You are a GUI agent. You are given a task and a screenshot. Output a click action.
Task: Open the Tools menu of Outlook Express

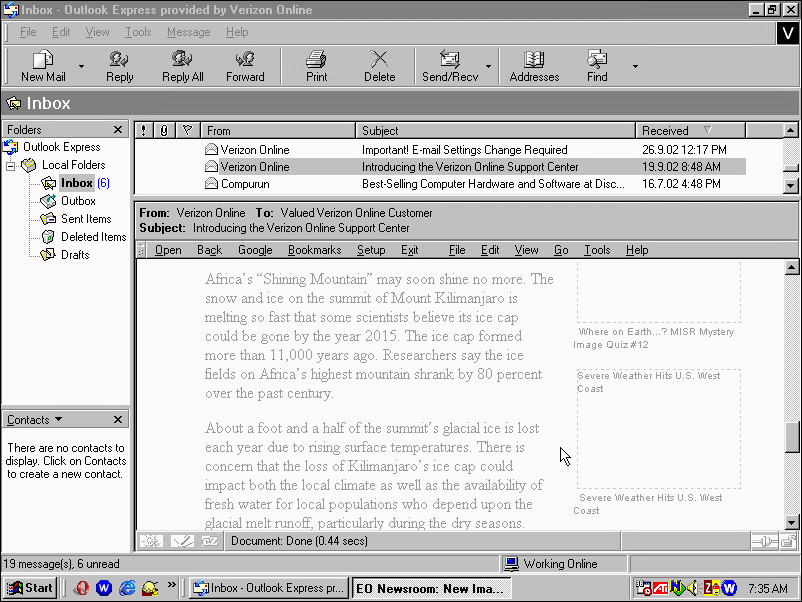[138, 32]
